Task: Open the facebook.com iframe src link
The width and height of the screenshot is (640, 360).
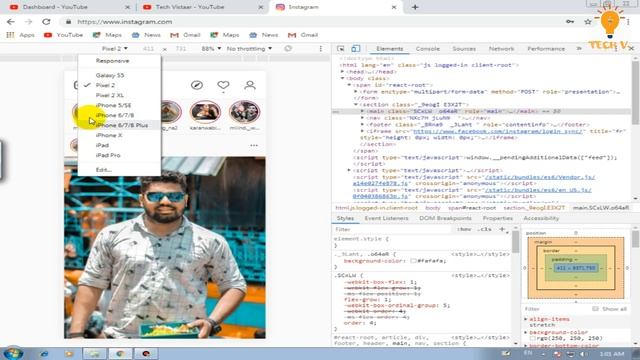Action: coord(499,131)
